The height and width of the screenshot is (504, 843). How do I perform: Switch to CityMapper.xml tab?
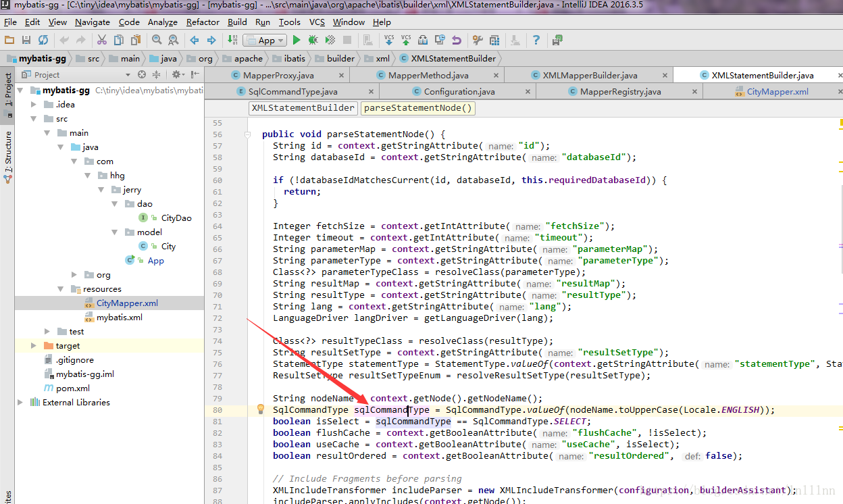(x=777, y=91)
